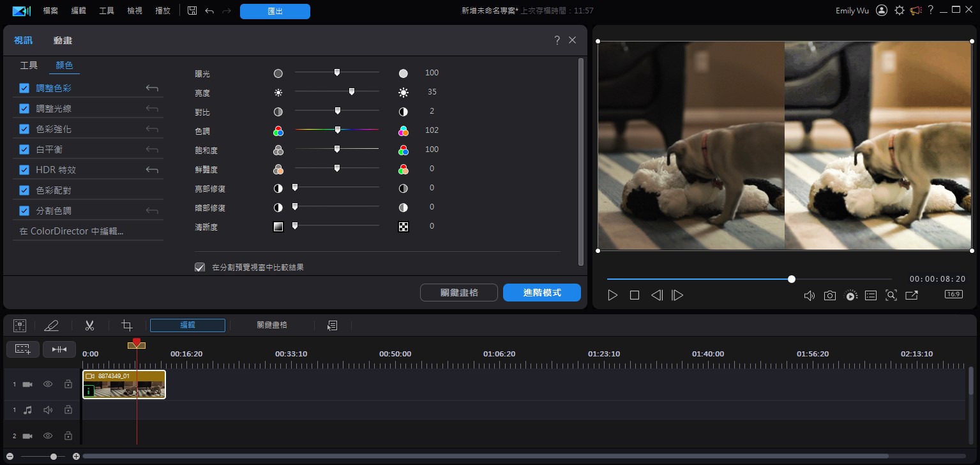Click the 進階模式 button

point(541,293)
